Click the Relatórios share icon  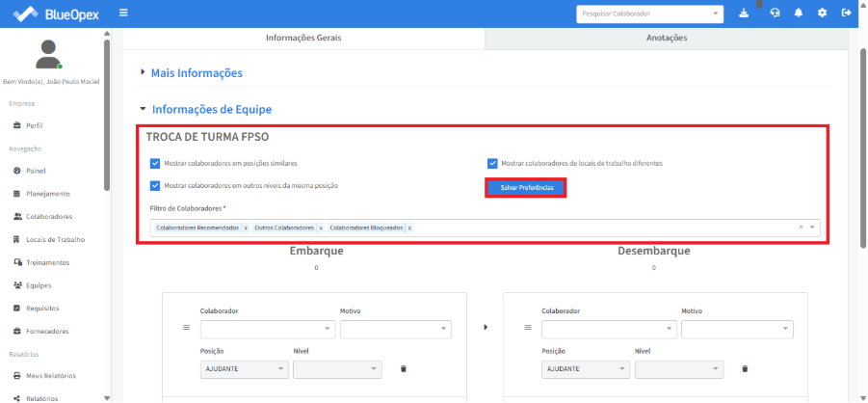(16, 398)
